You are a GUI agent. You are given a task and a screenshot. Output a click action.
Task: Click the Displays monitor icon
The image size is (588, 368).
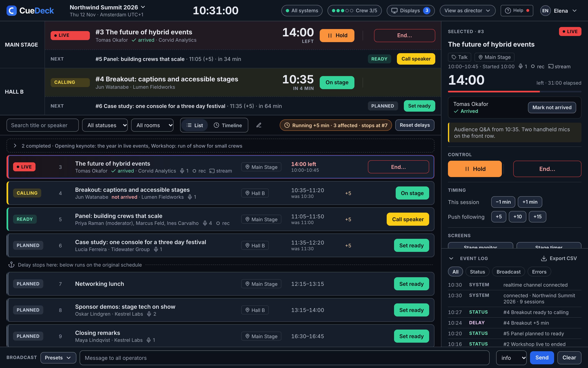click(394, 11)
